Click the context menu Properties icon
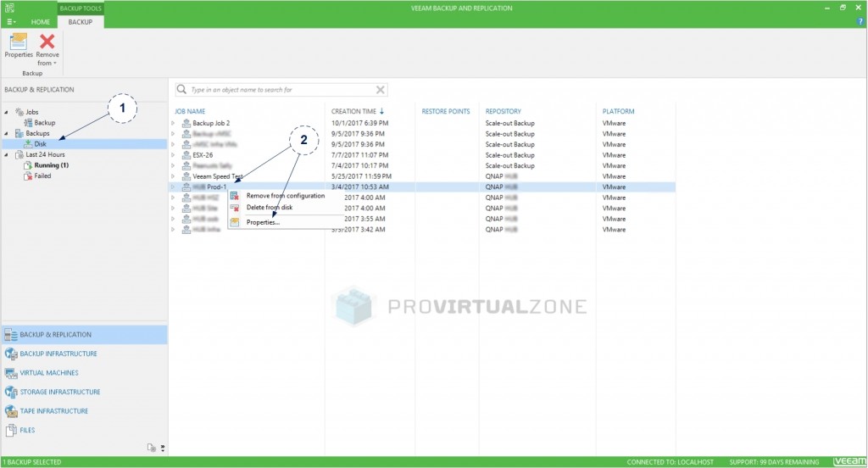This screenshot has height=468, width=868. [x=235, y=222]
